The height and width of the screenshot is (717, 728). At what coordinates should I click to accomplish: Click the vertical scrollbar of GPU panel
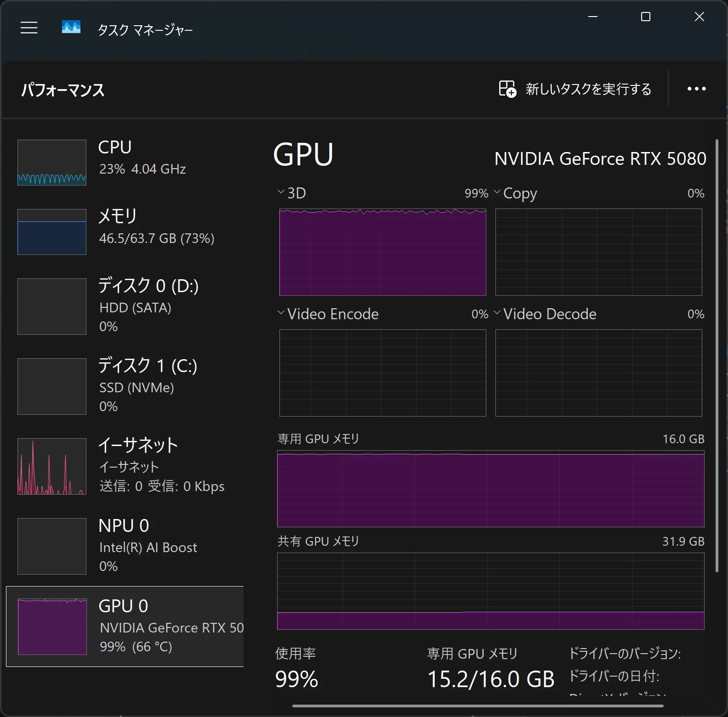pos(717,356)
